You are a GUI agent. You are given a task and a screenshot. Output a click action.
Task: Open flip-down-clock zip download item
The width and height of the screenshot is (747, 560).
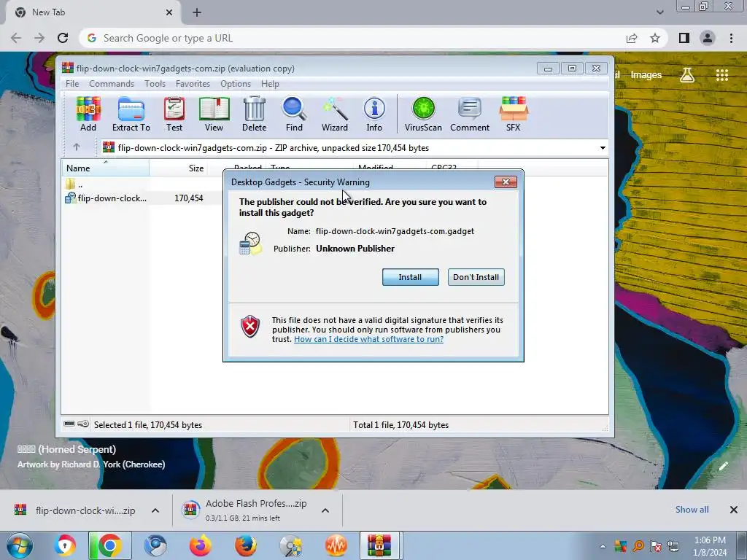coord(75,510)
